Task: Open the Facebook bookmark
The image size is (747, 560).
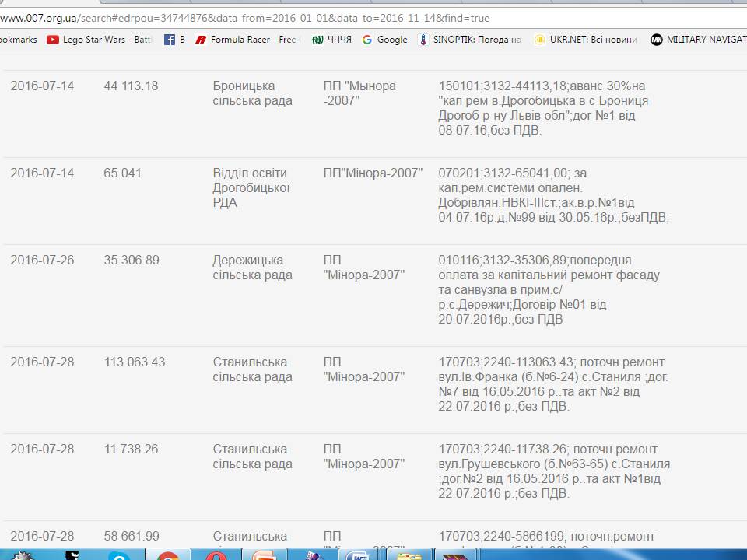Action: coord(174,40)
